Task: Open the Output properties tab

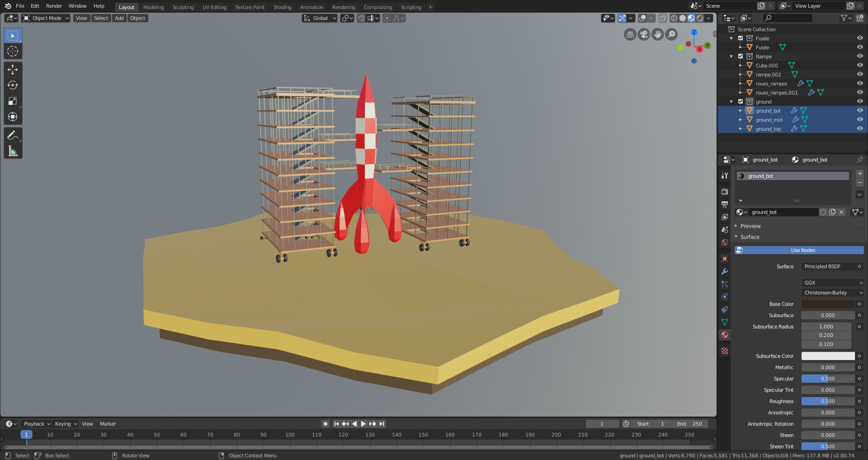Action: (725, 204)
